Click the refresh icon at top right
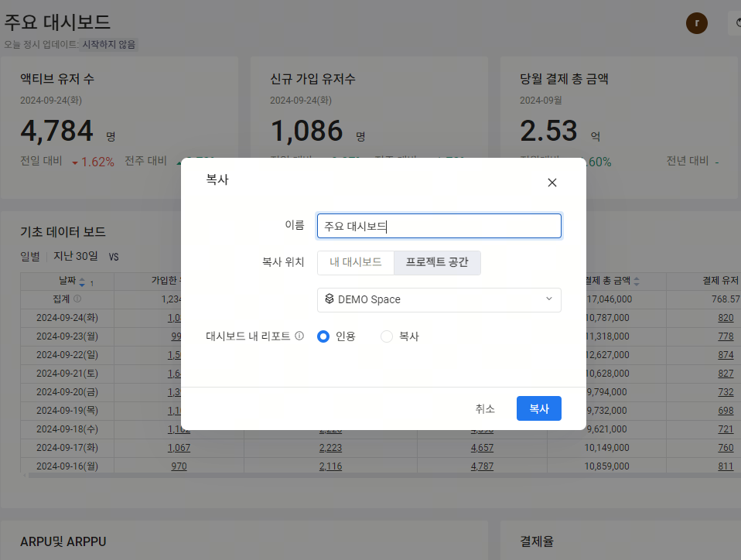 737,23
